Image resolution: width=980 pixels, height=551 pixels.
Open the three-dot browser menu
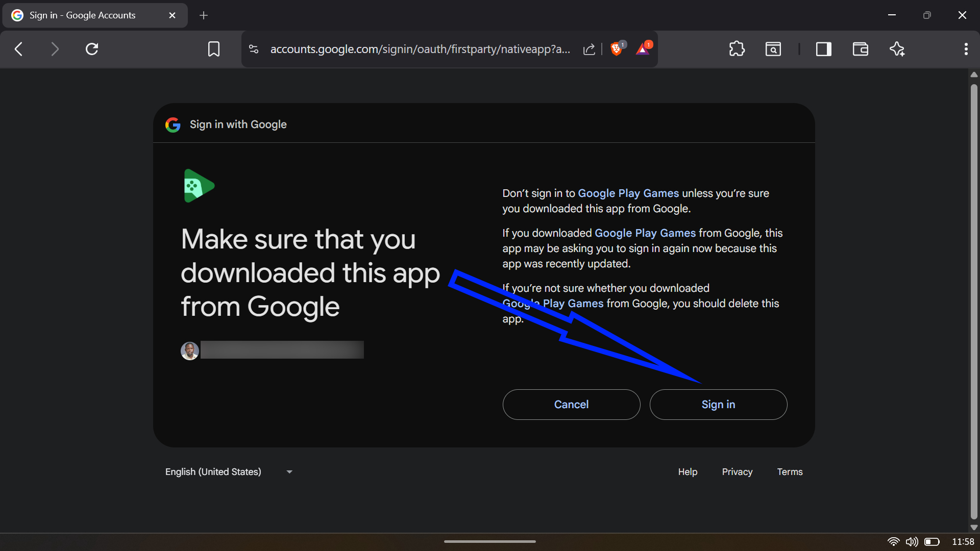(x=966, y=49)
